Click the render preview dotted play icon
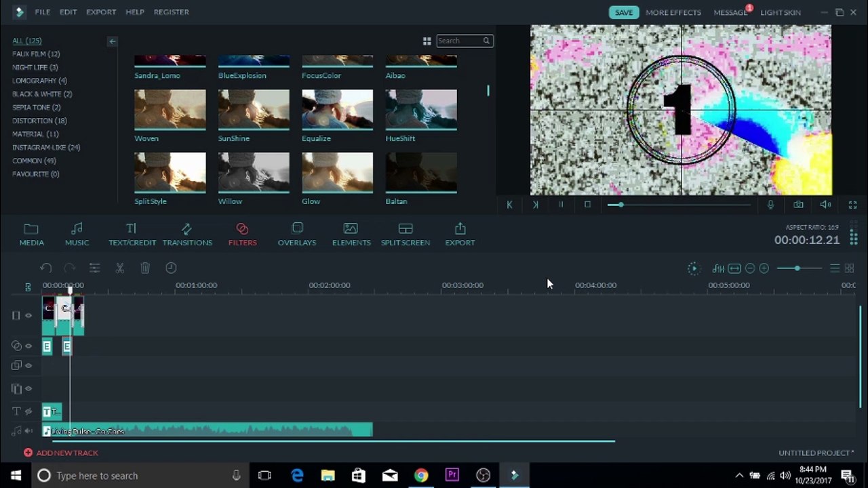Image resolution: width=868 pixels, height=488 pixels. click(693, 269)
